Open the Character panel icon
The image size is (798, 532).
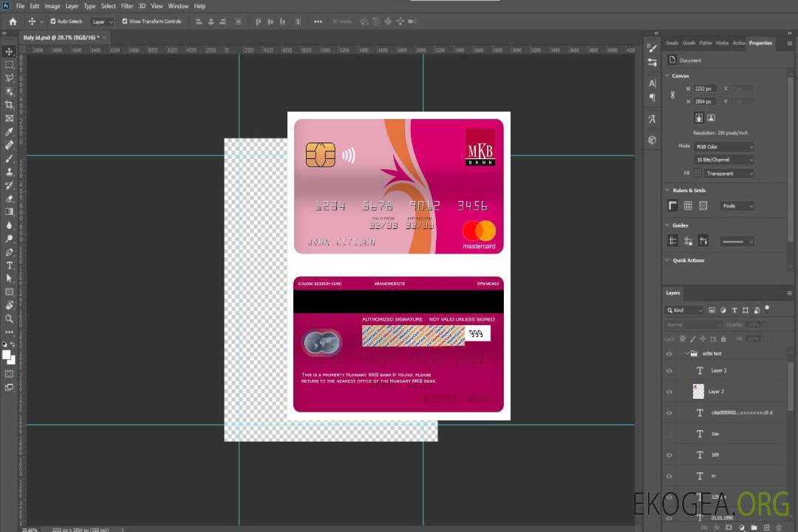[652, 83]
